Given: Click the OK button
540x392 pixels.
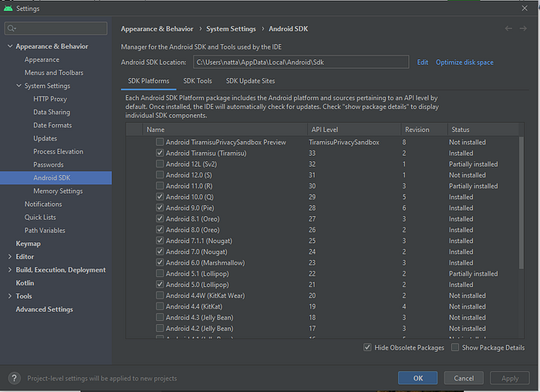Looking at the screenshot, I should click(418, 378).
